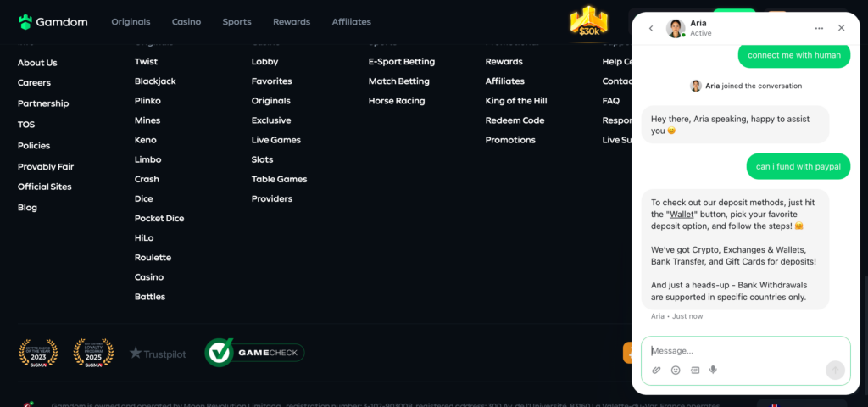Open the Exclusive casino link
The image size is (868, 407).
(270, 120)
